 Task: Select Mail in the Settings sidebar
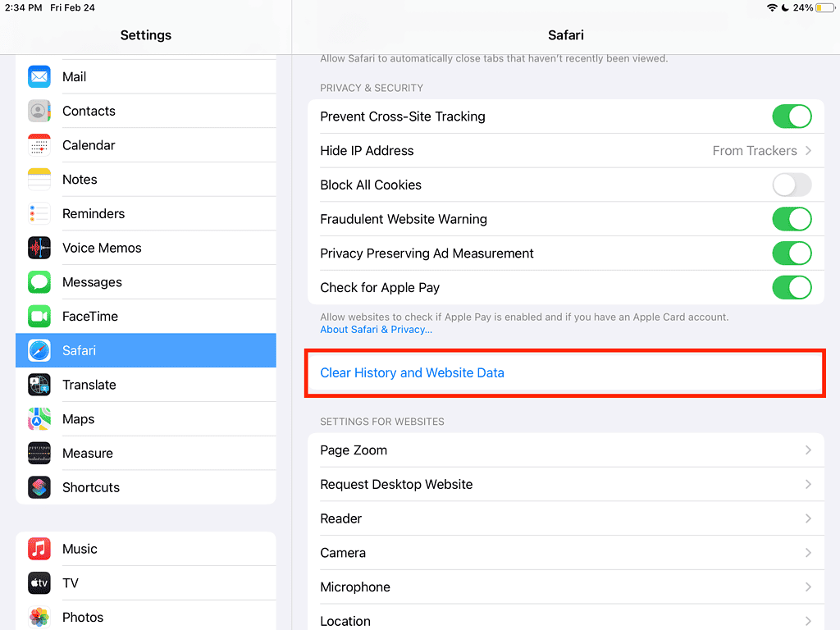[146, 76]
